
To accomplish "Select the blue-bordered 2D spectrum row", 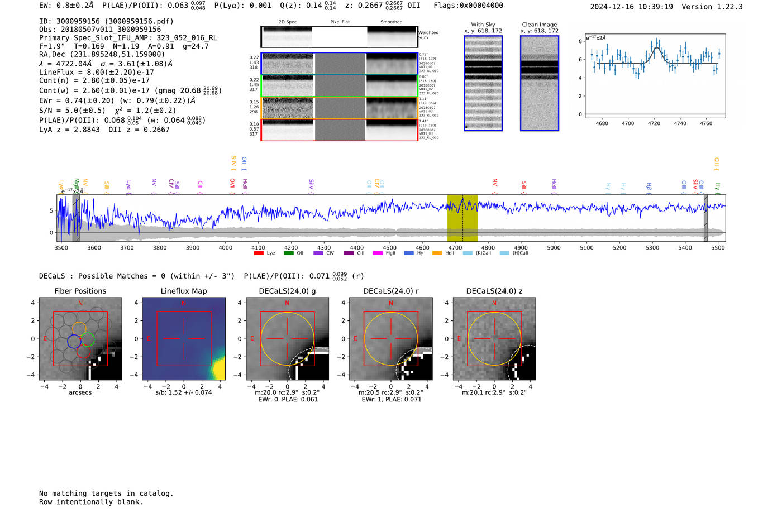I will (x=340, y=64).
